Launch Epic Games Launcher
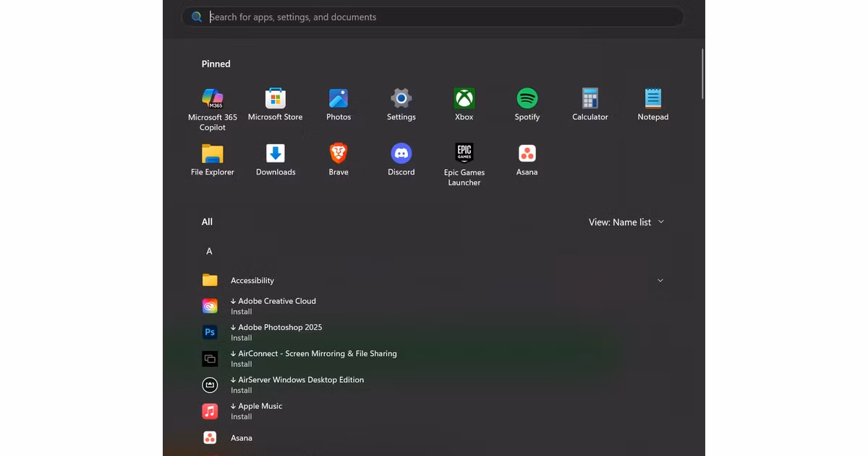 pyautogui.click(x=464, y=154)
